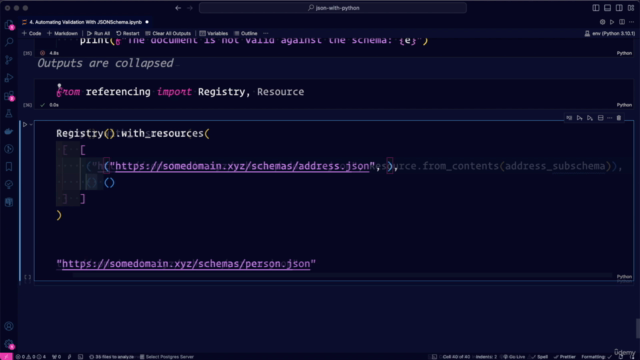Toggle the bottom panel layout icon
Image resolution: width=640 pixels, height=360 pixels.
tap(607, 8)
